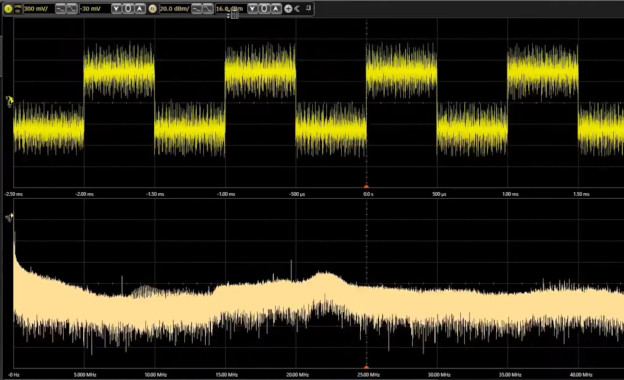Select FFT reference level marker

[x=10, y=217]
